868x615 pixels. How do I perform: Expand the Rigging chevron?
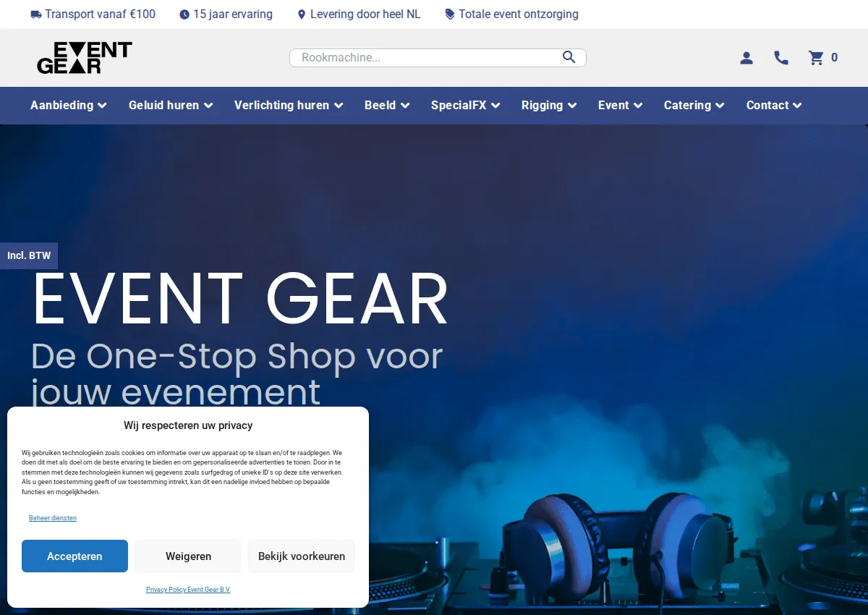(x=572, y=106)
